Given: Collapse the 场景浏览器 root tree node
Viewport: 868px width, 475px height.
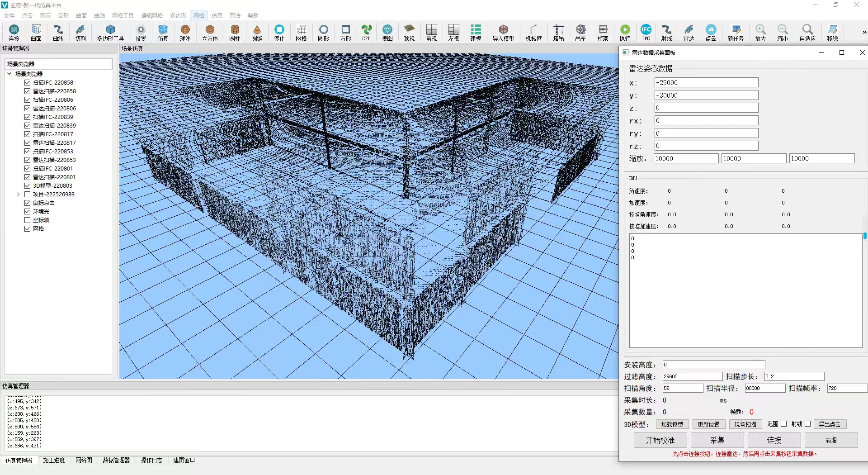Looking at the screenshot, I should pyautogui.click(x=9, y=74).
